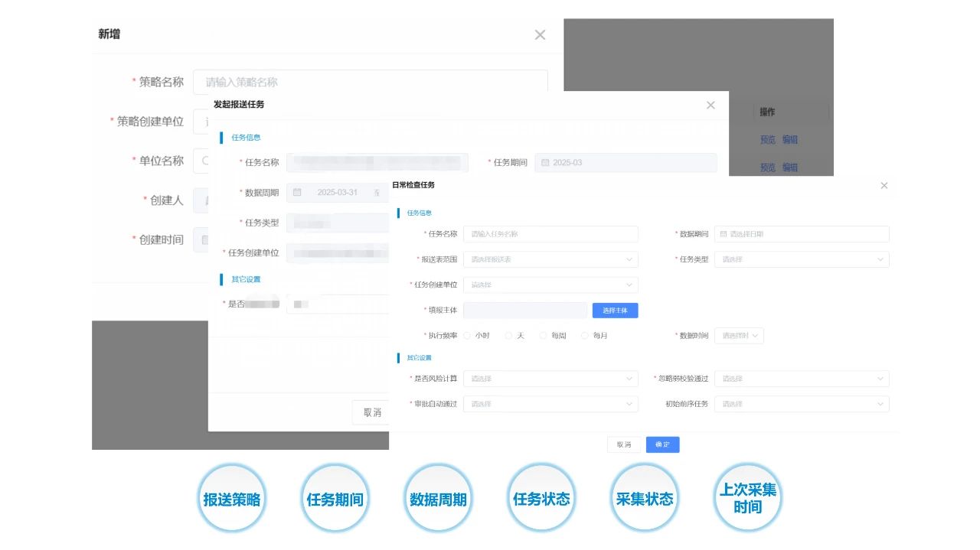The height and width of the screenshot is (550, 980).
Task: Select the 小时 execution frequency radio
Action: click(467, 336)
